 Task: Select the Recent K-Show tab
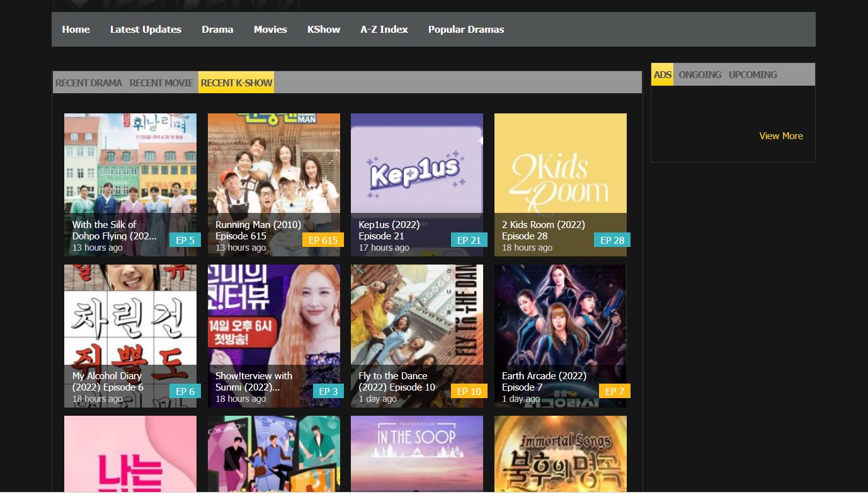pyautogui.click(x=236, y=83)
